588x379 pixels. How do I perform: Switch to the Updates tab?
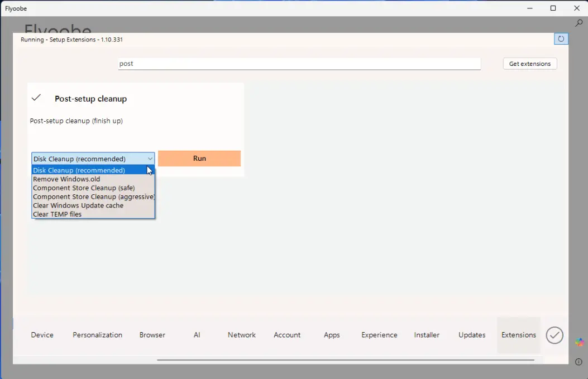pyautogui.click(x=472, y=335)
